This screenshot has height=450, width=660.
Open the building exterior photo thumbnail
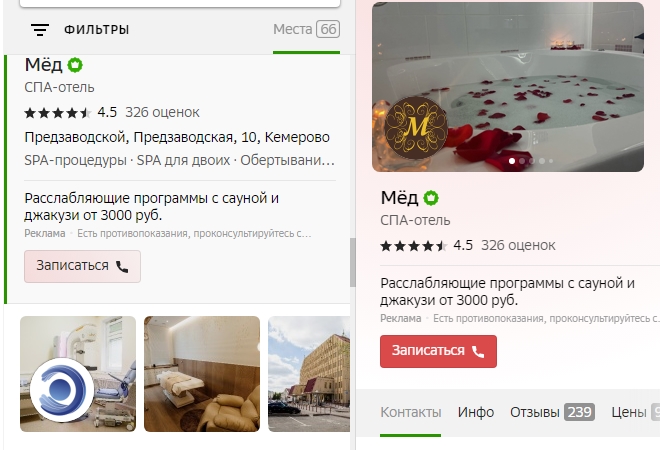309,374
